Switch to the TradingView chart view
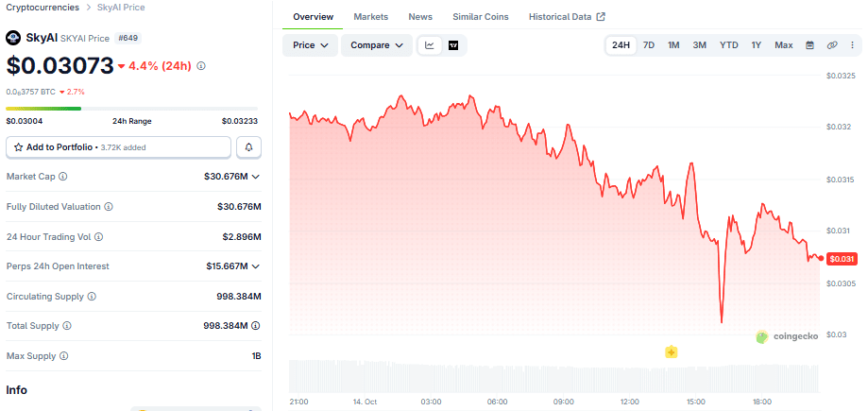The width and height of the screenshot is (868, 411). tap(453, 45)
